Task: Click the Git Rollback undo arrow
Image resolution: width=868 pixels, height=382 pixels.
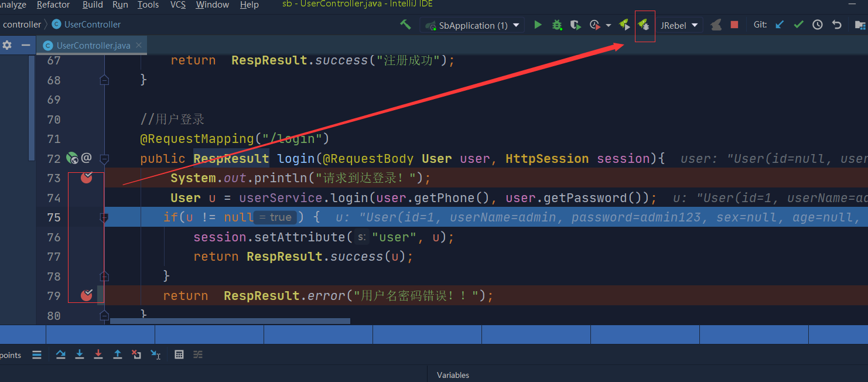Action: tap(837, 25)
